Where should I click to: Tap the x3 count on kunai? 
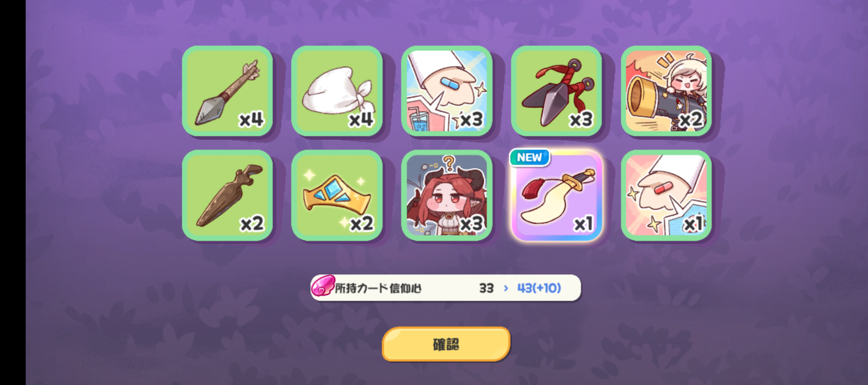581,119
